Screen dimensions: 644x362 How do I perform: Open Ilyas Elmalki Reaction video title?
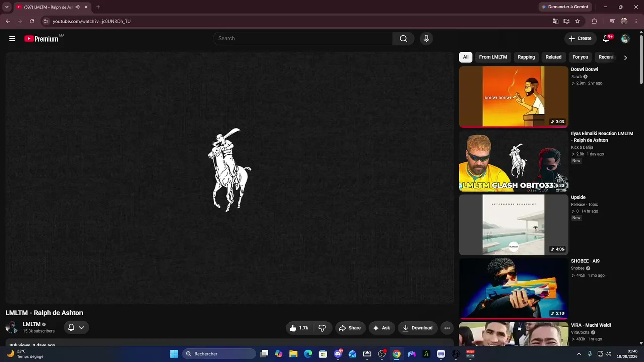pos(602,137)
